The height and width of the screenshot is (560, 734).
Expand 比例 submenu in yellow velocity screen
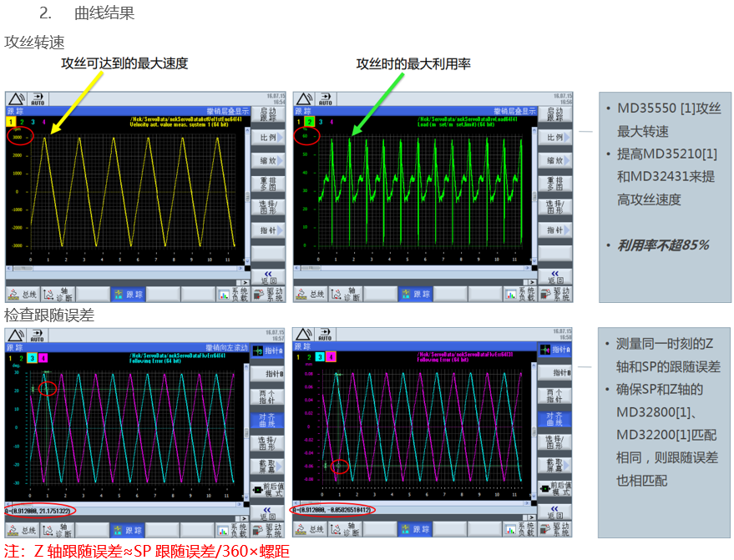pos(268,138)
